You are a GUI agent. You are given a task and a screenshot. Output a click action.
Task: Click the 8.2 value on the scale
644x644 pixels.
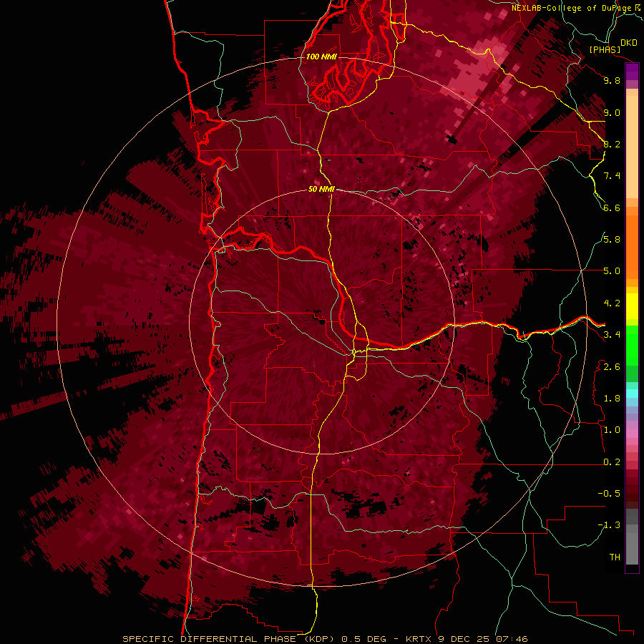tap(612, 145)
